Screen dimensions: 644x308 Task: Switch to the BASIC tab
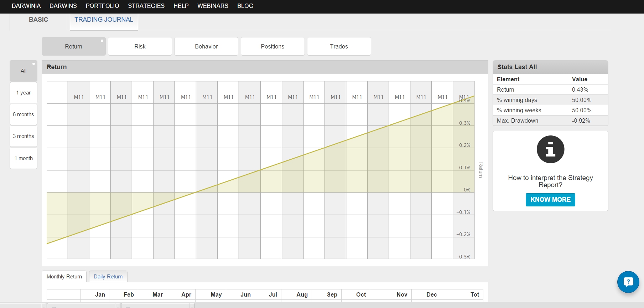pos(38,20)
